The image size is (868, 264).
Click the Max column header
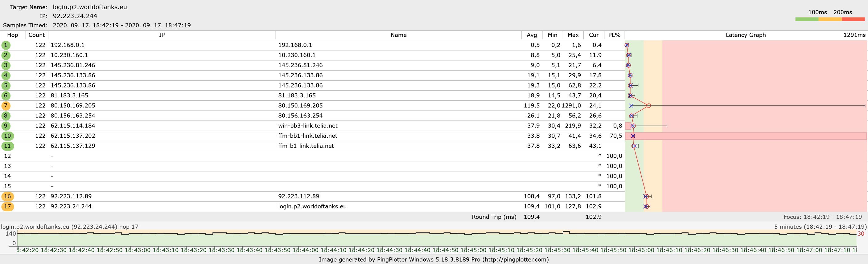(x=573, y=35)
